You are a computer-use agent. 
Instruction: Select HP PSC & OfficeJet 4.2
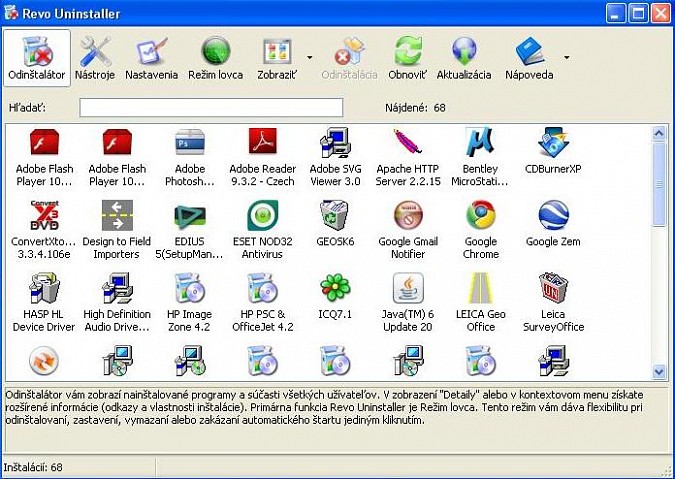[263, 303]
